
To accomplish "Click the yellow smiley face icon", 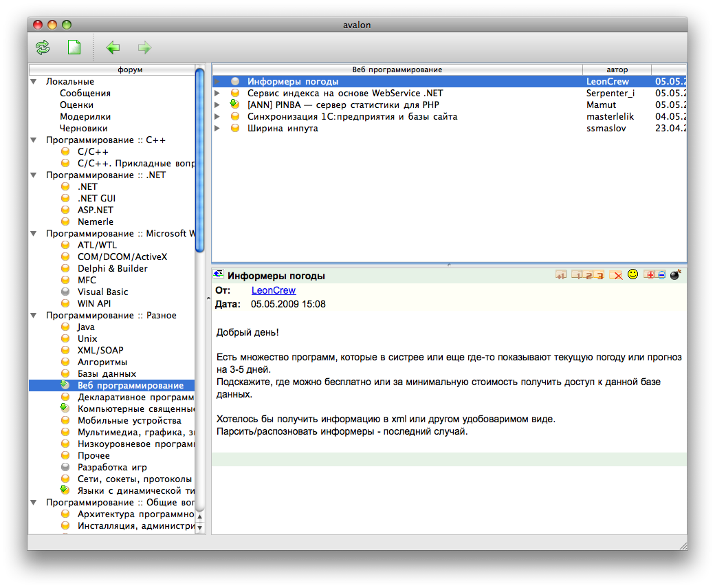I will 632,274.
